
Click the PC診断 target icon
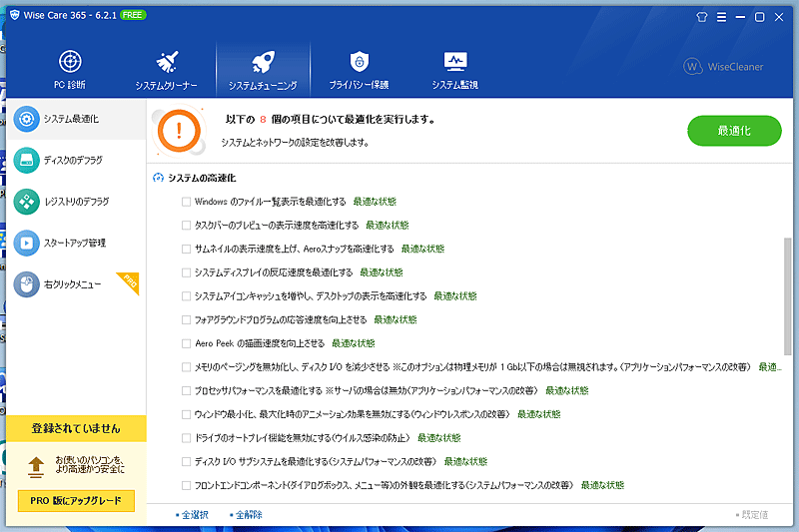coord(70,62)
